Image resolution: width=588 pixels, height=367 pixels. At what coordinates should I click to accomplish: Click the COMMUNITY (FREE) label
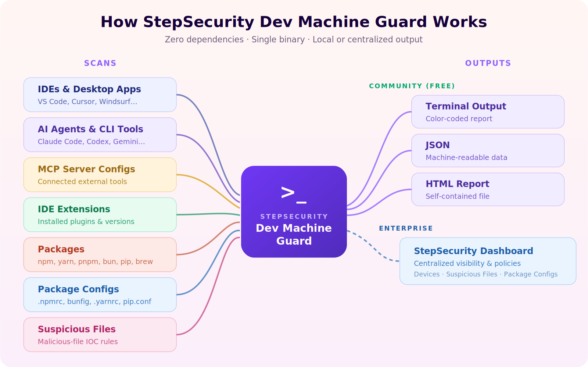click(412, 86)
